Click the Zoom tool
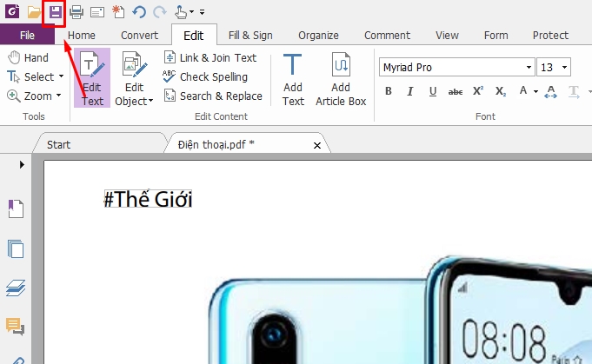This screenshot has width=592, height=364. (x=30, y=96)
